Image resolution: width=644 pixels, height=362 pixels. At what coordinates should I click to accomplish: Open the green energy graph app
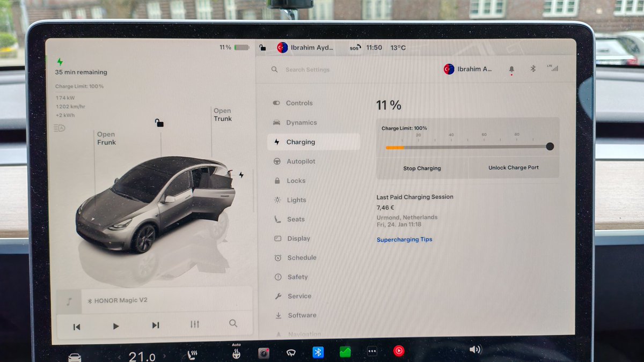(345, 352)
